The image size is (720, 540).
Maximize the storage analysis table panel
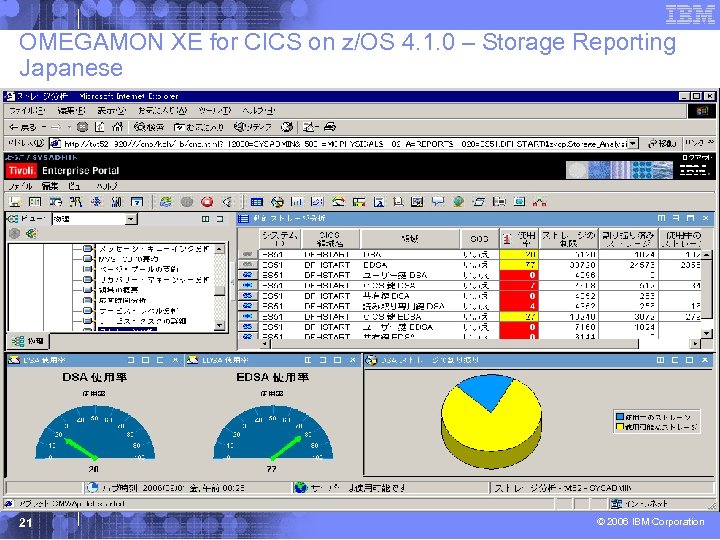pyautogui.click(x=691, y=218)
